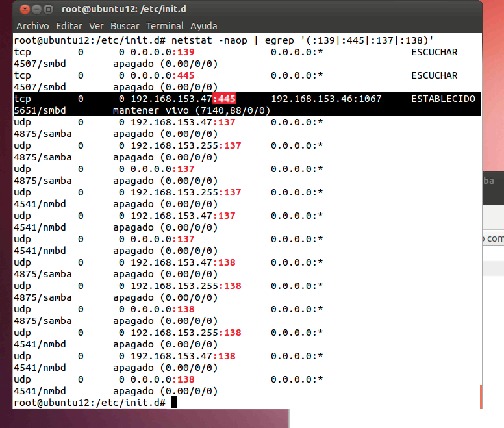
Task: Close the terminal window
Action: 25,9
